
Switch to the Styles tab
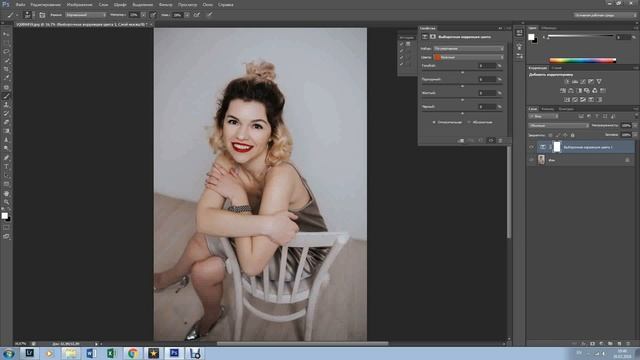[556, 68]
